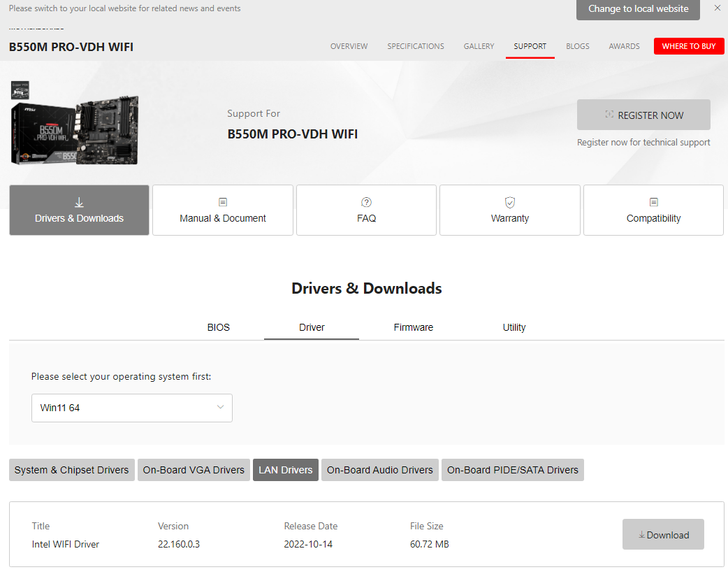Screen dimensions: 728x572
Task: Switch to the Utility downloads tab
Action: (x=514, y=327)
